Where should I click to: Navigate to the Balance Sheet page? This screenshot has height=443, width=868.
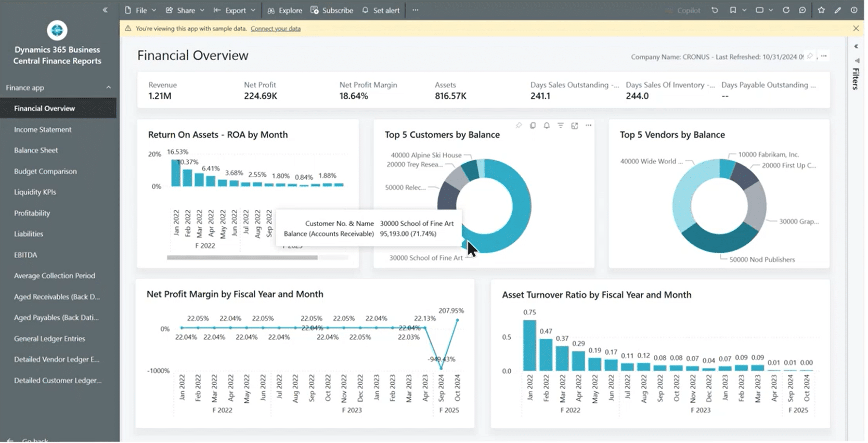(x=36, y=151)
